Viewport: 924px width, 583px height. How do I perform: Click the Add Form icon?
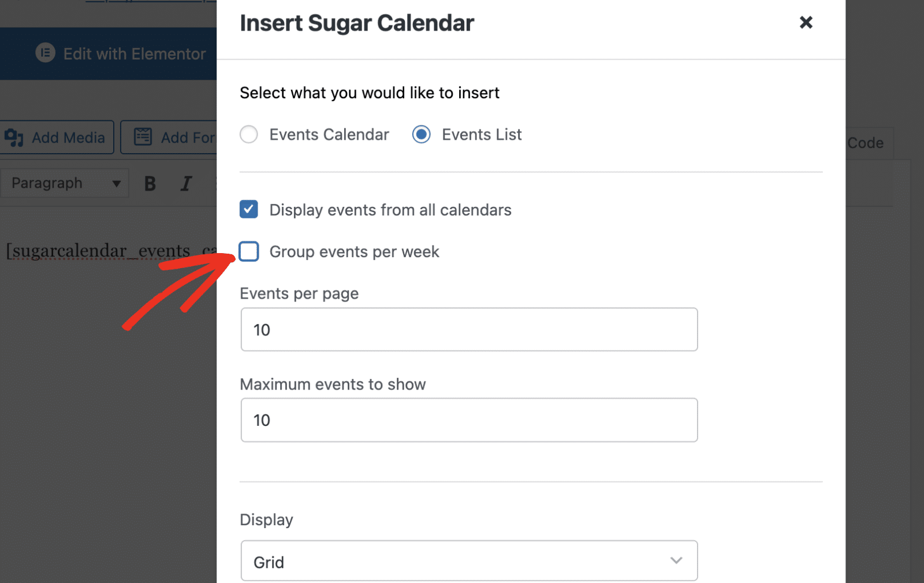pos(143,138)
